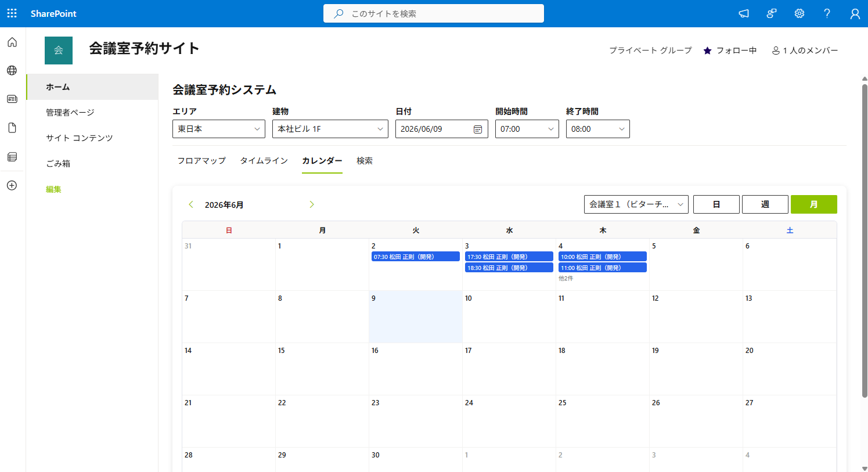Click the 2026年6月 month label
Image resolution: width=868 pixels, height=472 pixels.
click(x=224, y=205)
